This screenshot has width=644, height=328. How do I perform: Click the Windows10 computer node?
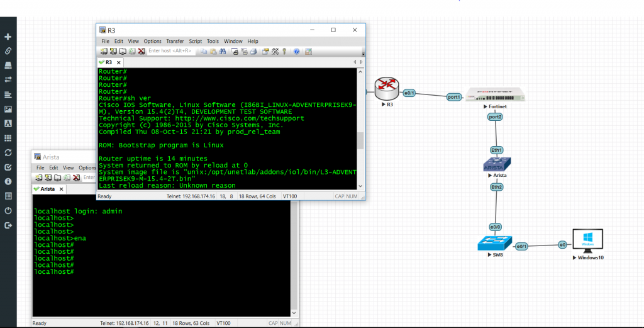coord(587,242)
